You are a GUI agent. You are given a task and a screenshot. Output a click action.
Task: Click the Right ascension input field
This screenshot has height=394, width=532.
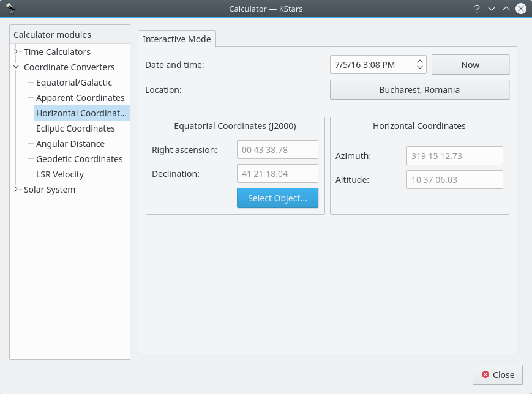coord(277,150)
